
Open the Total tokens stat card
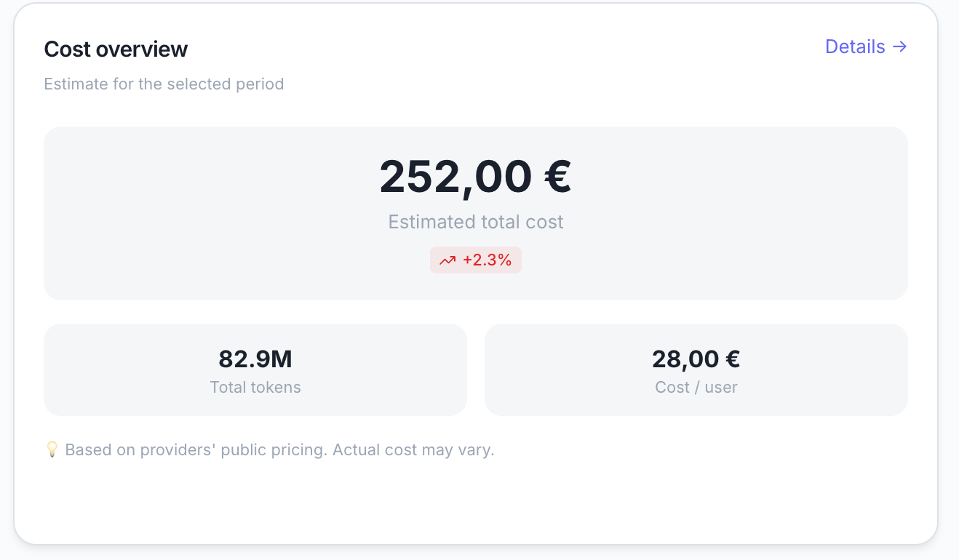point(255,369)
